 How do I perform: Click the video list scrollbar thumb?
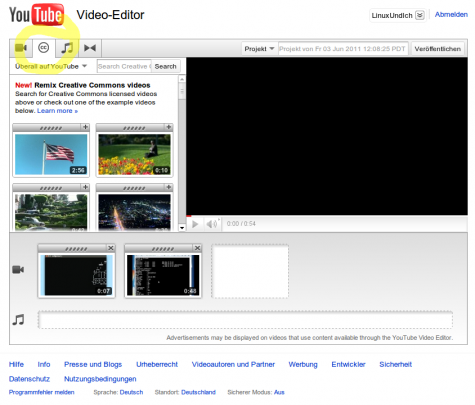point(182,91)
